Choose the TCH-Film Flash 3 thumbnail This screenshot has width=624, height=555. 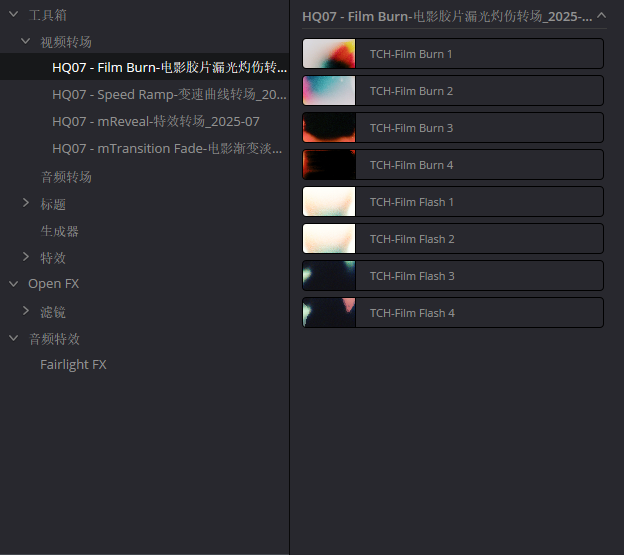(329, 276)
